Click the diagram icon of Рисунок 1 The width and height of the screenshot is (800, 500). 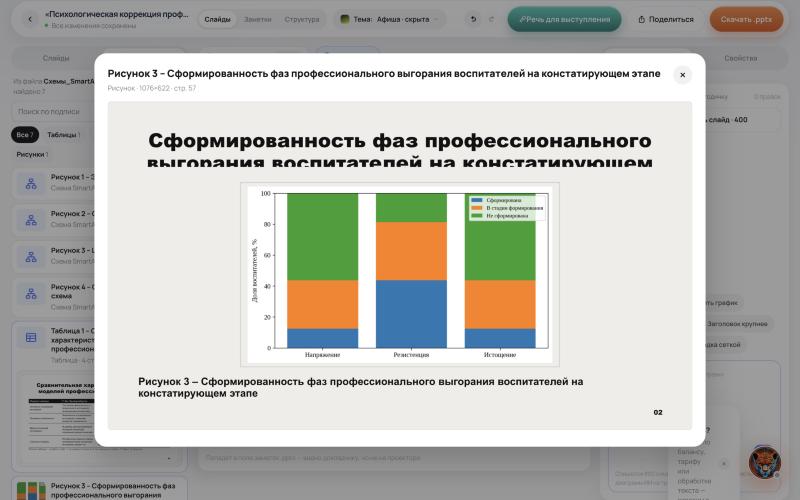pos(31,184)
